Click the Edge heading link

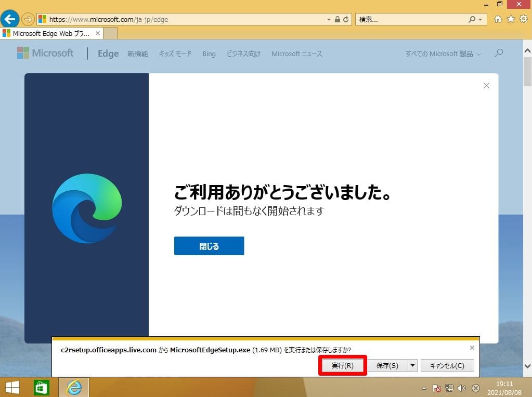pos(108,53)
